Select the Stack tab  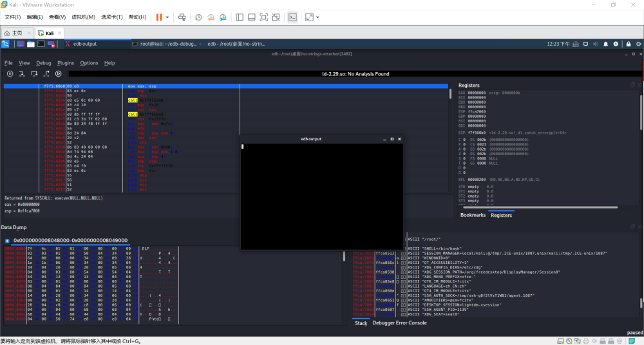pos(361,323)
